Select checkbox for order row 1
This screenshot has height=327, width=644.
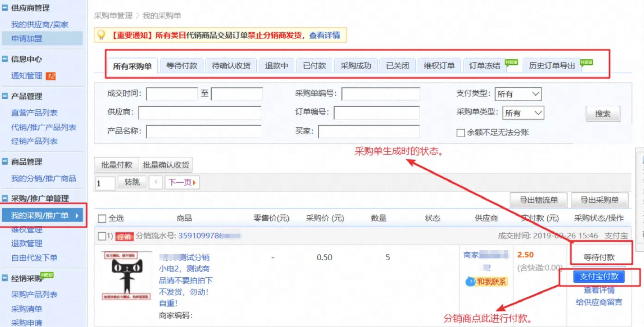(x=102, y=236)
